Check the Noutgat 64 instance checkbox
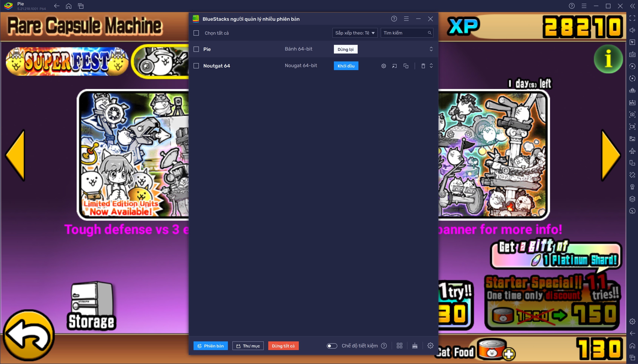The width and height of the screenshot is (638, 364). click(196, 66)
